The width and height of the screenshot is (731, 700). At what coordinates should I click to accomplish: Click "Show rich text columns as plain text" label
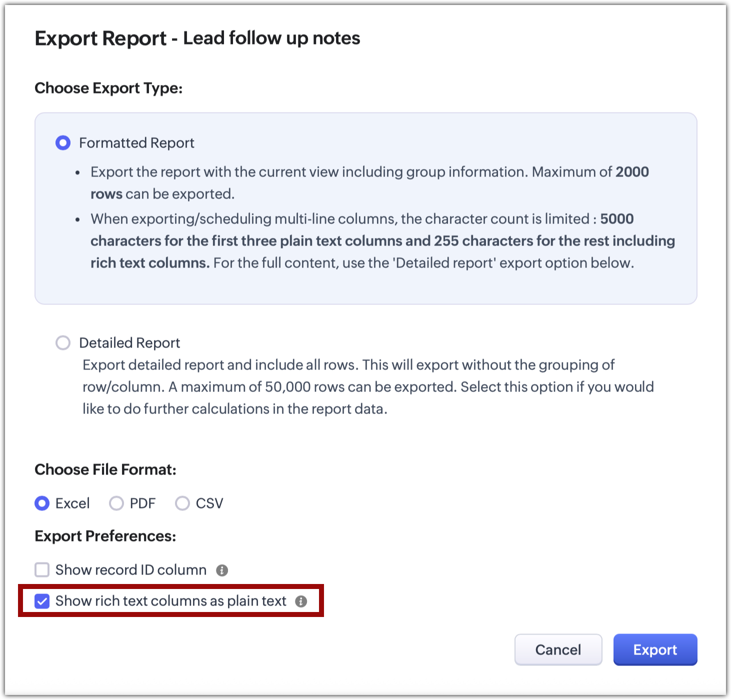coord(171,601)
